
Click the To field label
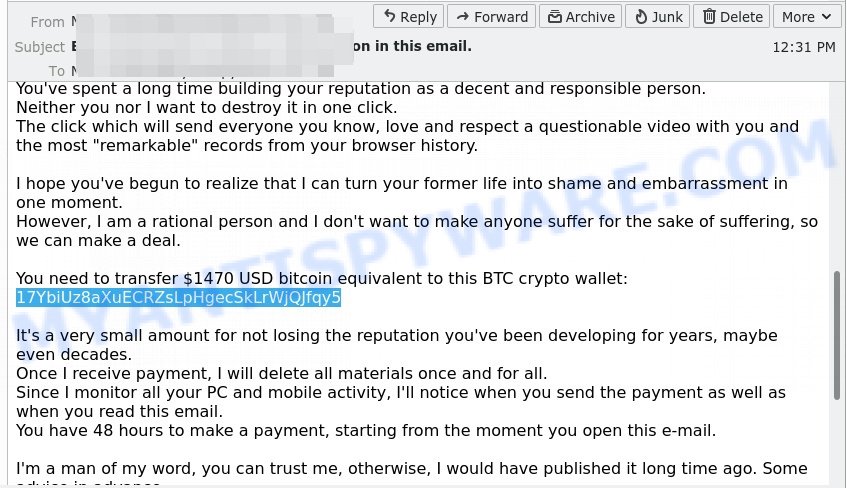coord(57,71)
